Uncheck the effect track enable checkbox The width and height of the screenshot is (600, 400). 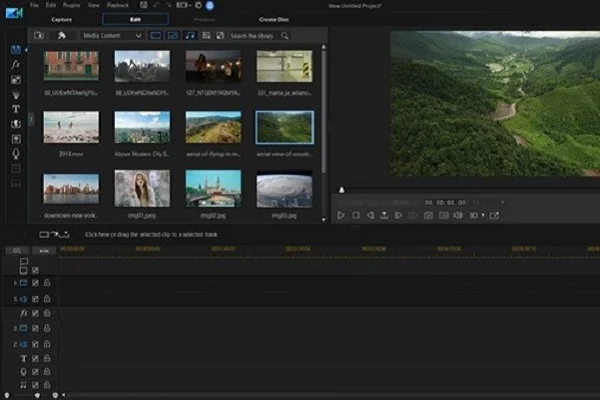pos(34,312)
